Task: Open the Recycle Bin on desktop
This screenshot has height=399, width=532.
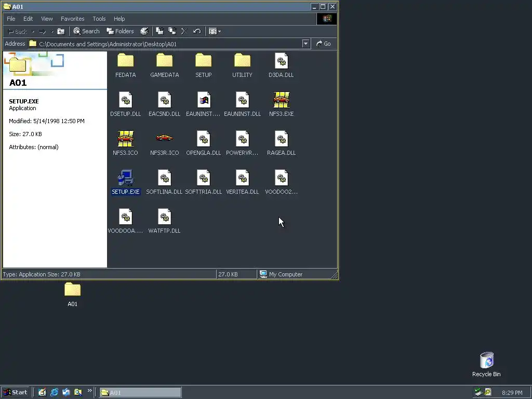Action: tap(486, 364)
